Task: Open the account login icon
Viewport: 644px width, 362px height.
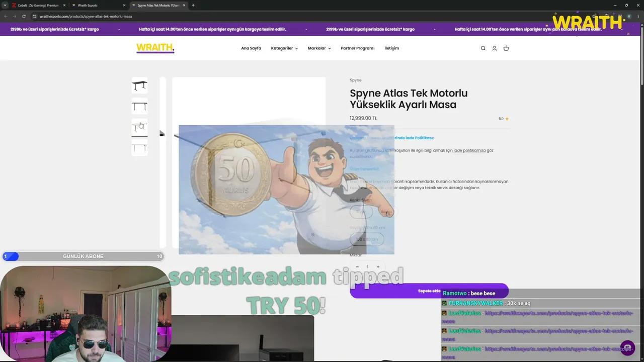Action: point(495,48)
